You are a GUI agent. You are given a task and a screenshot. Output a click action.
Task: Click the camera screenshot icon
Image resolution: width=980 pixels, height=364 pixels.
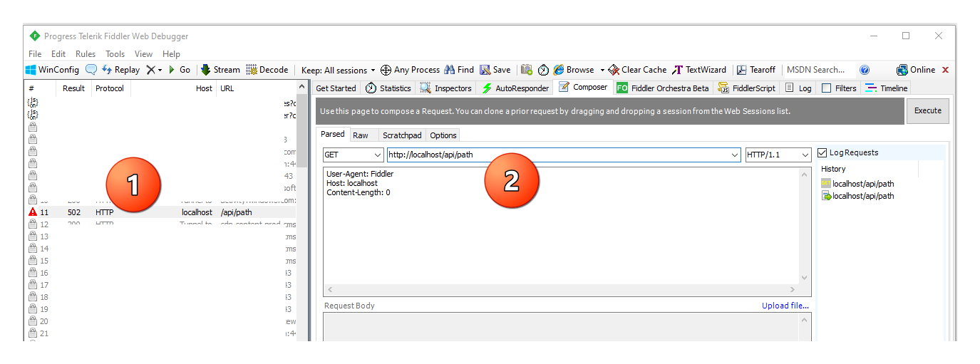click(x=527, y=70)
